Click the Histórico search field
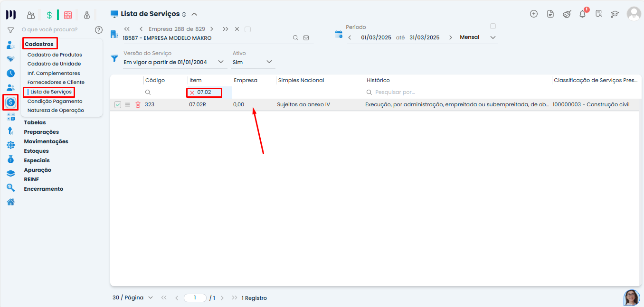The height and width of the screenshot is (307, 644). tap(456, 92)
